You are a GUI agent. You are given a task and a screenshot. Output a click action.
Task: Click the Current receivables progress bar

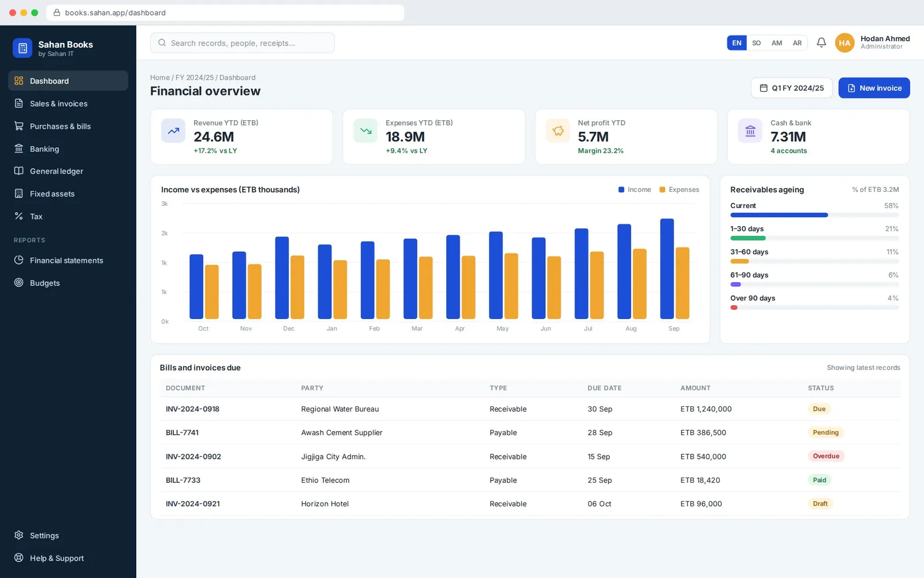[x=814, y=215]
